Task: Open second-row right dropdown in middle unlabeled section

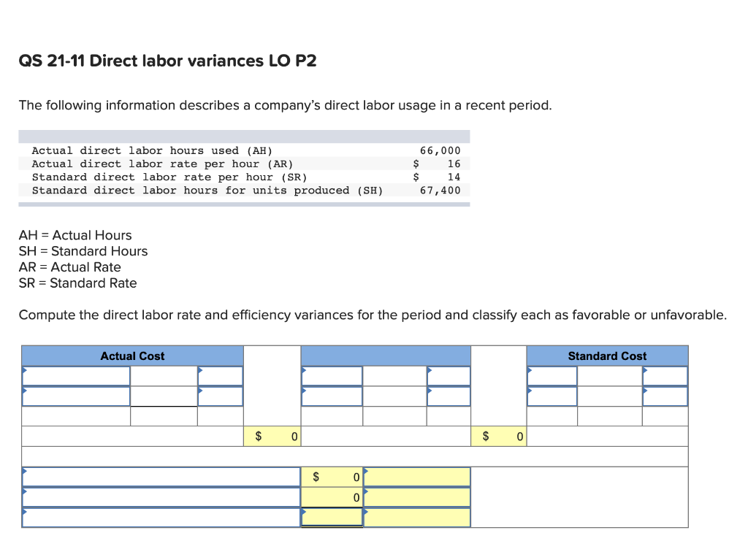Action: 449,396
